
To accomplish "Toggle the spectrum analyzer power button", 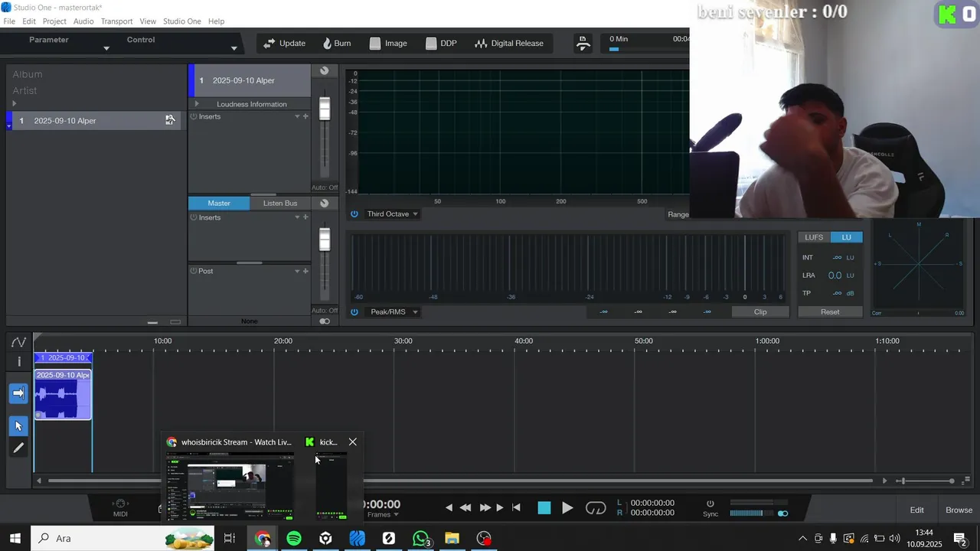I will pos(354,214).
